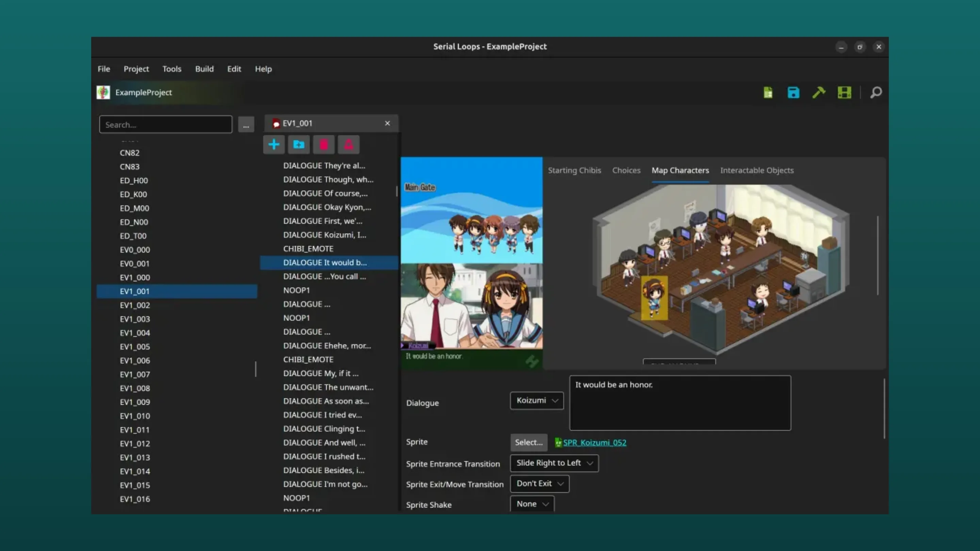Screen dimensions: 980x551
Task: Click the Select... sprite button
Action: (x=529, y=442)
